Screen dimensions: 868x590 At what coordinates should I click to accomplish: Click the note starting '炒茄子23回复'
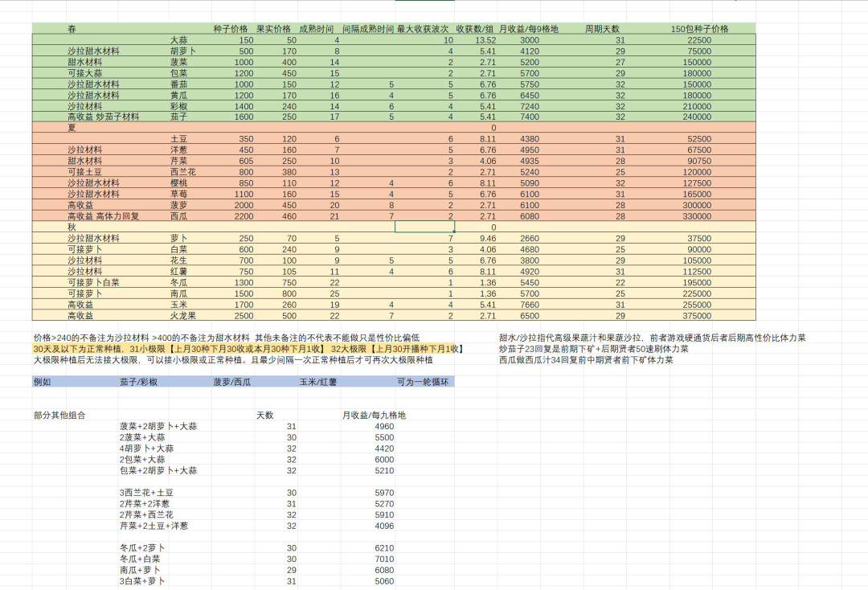tap(593, 349)
